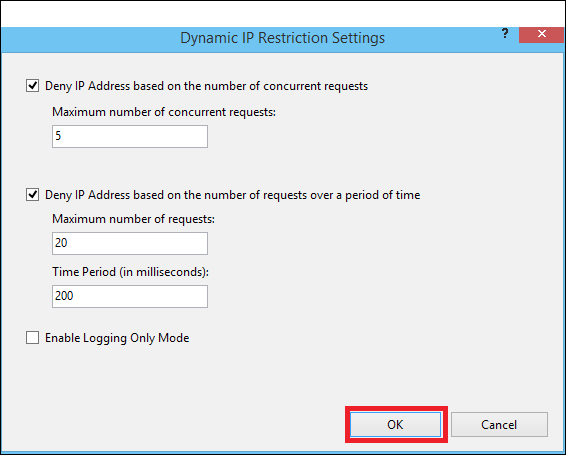Confirm settings with the OK button
Image resolution: width=566 pixels, height=455 pixels.
[396, 425]
